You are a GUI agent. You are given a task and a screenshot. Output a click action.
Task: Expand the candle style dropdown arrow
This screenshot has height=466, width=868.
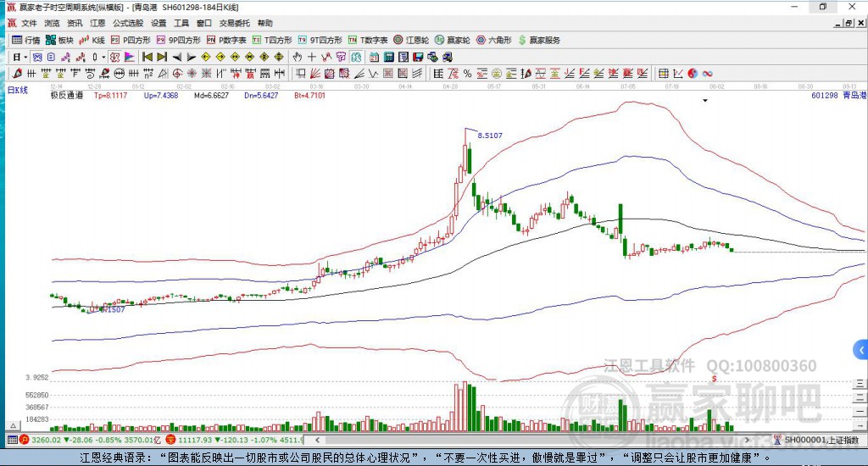pos(103,57)
